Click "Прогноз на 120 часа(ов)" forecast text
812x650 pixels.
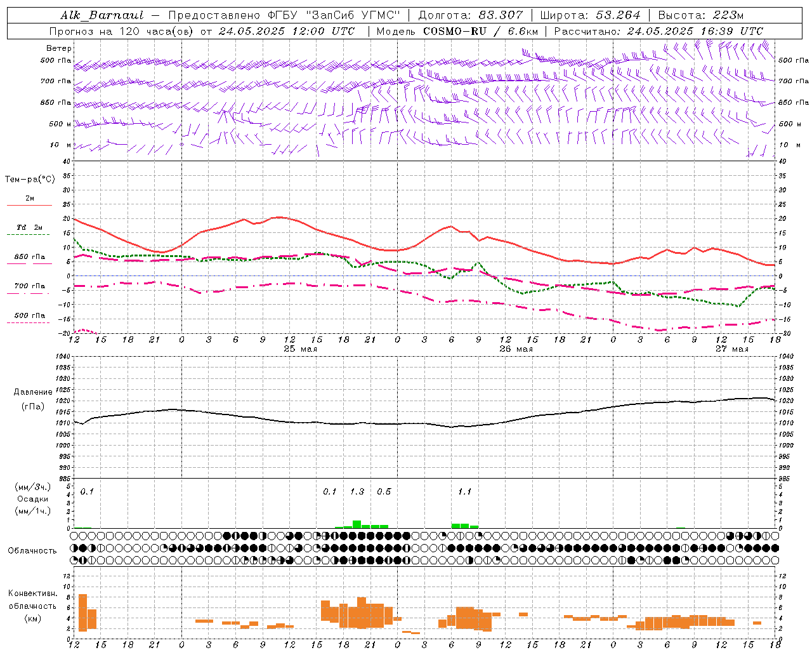coord(122,31)
